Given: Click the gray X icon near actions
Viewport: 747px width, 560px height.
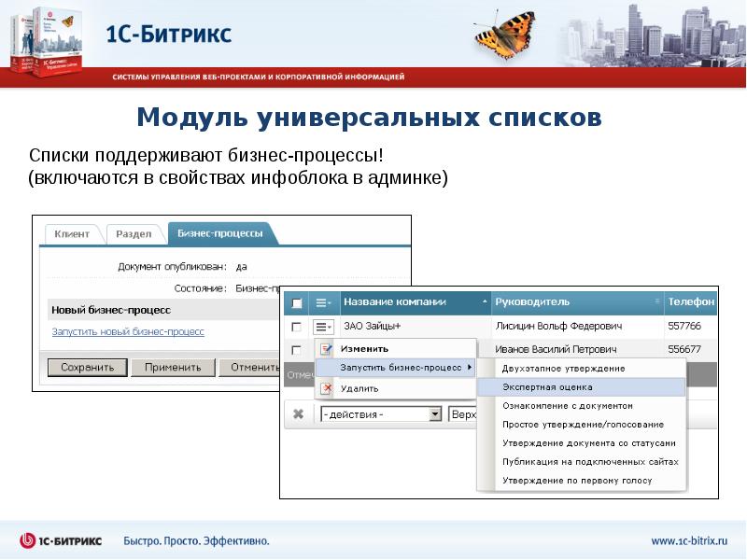Looking at the screenshot, I should tap(298, 413).
